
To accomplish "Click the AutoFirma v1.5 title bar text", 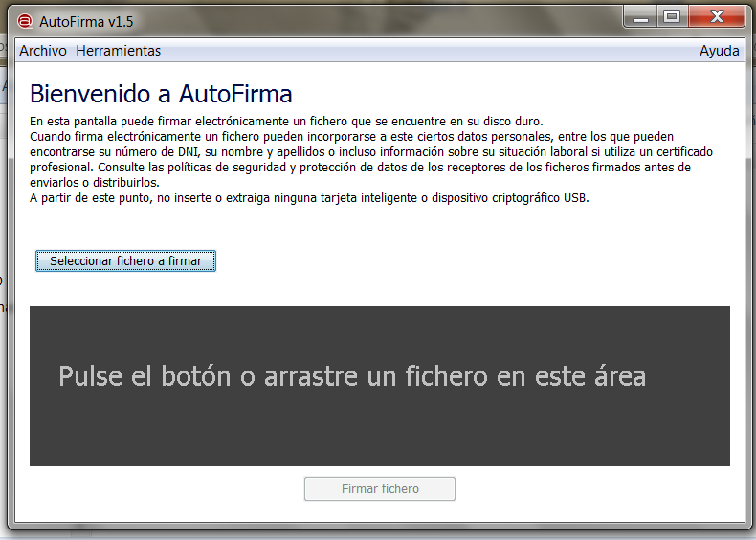I will coord(87,21).
